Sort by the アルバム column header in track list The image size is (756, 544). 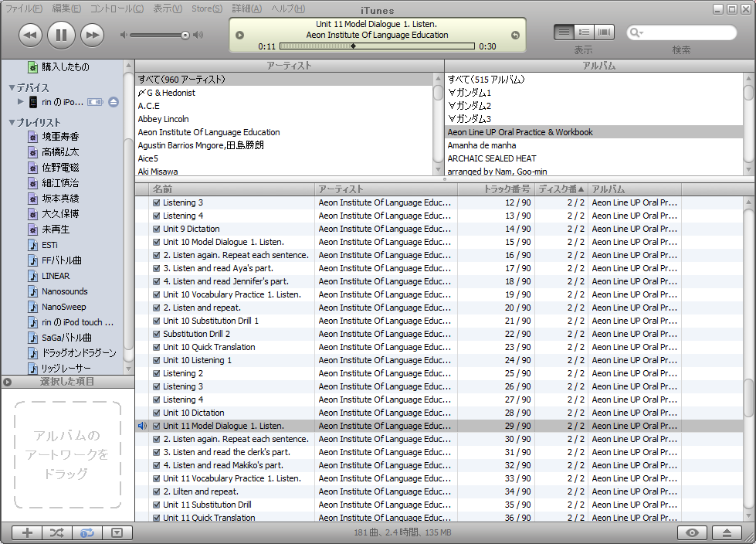point(635,189)
